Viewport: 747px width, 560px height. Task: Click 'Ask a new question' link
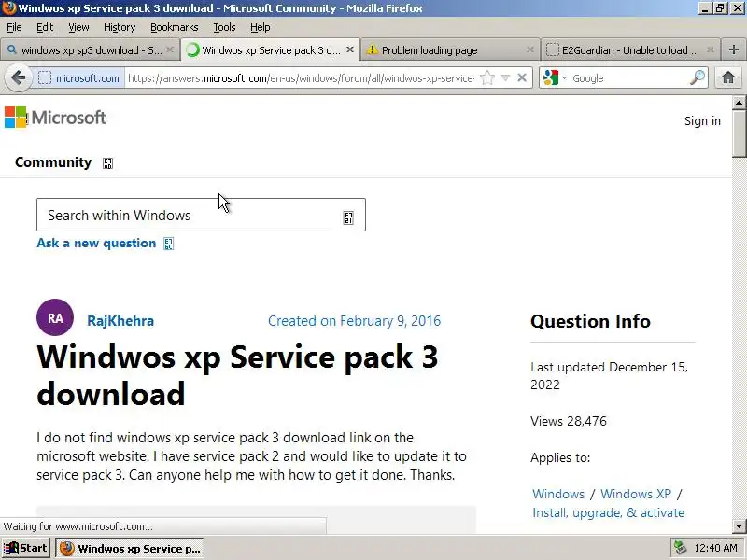pos(96,243)
